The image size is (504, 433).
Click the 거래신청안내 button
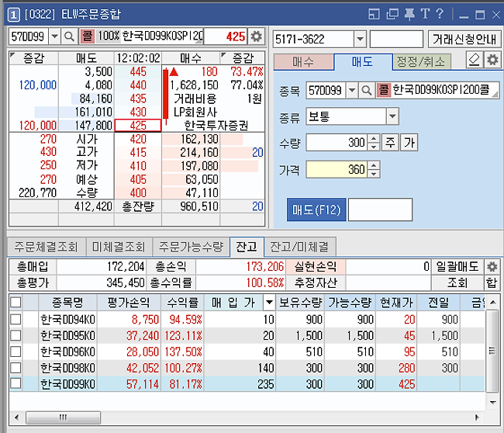464,40
